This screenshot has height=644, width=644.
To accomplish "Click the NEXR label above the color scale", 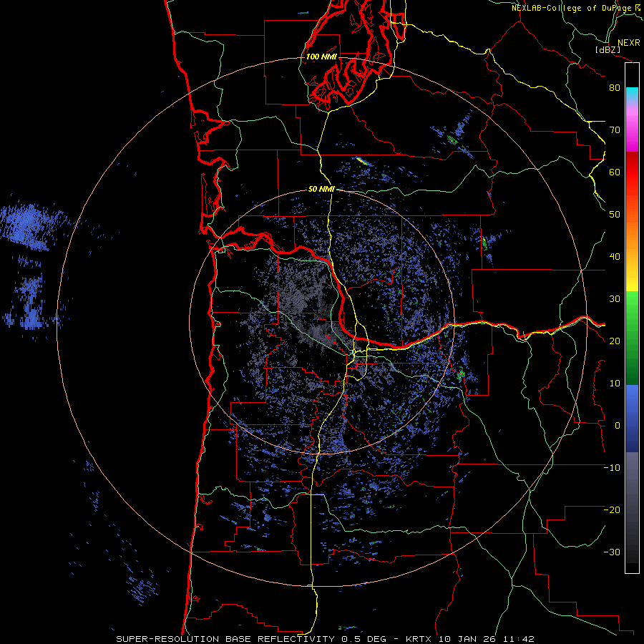I will tap(629, 43).
